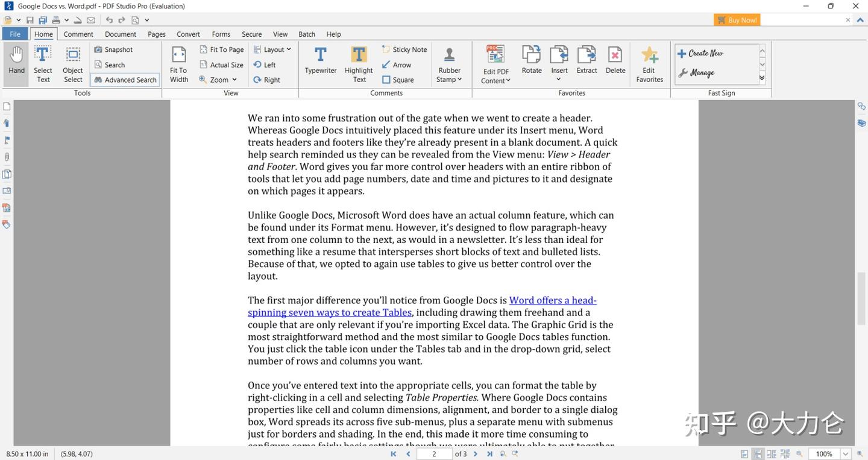Go to the previous page
This screenshot has width=868, height=460.
(x=408, y=454)
